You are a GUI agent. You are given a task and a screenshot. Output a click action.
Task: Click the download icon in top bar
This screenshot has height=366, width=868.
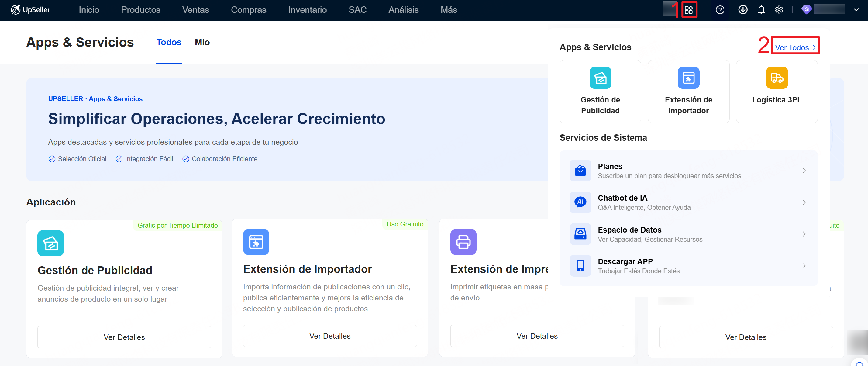click(743, 10)
